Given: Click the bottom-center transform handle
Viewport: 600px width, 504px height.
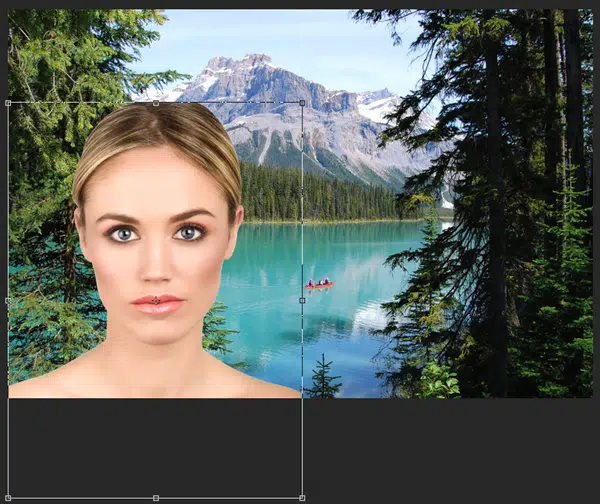Looking at the screenshot, I should tap(155, 497).
